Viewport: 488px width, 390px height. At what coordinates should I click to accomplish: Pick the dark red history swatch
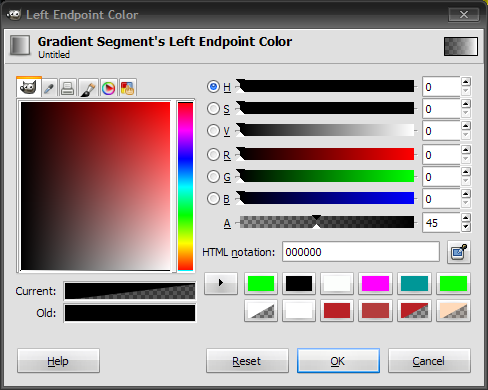pyautogui.click(x=337, y=311)
